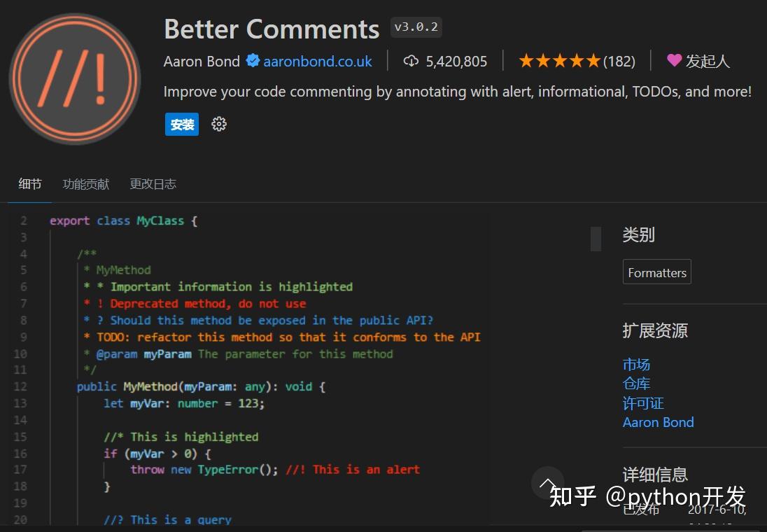Viewport: 767px width, 532px height.
Task: Click the Aaron Bond author link
Action: [658, 422]
